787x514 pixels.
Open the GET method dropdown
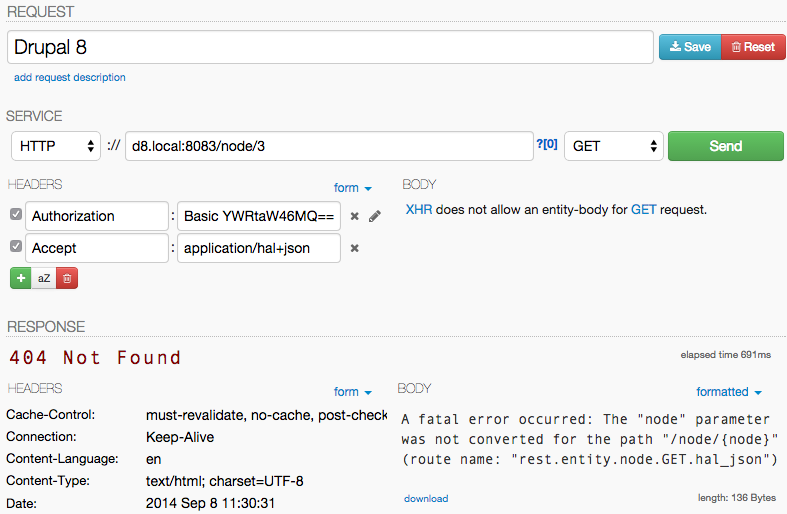pos(613,146)
